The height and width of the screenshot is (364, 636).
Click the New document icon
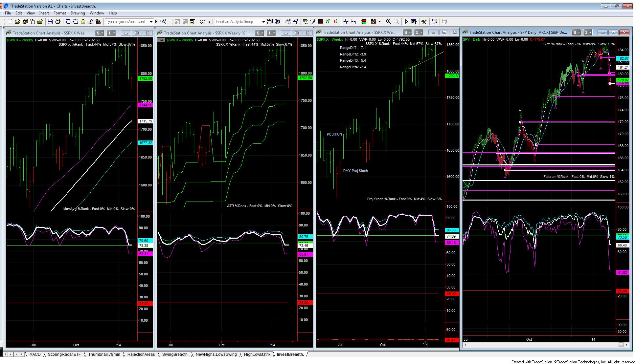click(10, 22)
